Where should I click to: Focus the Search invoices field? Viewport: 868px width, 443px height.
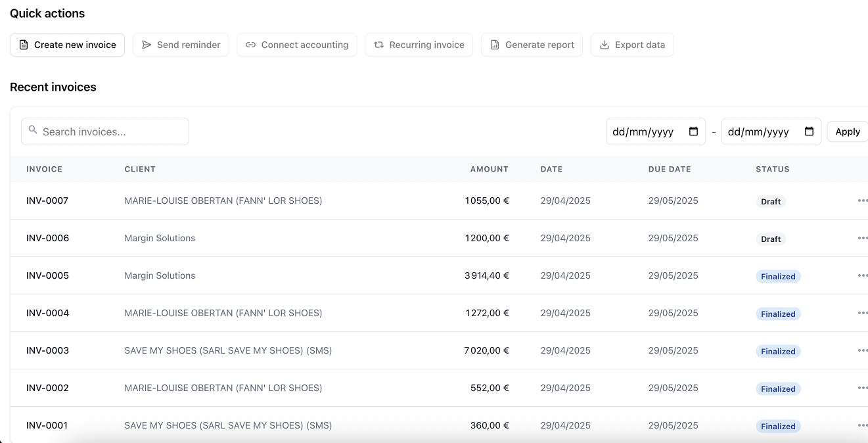pyautogui.click(x=105, y=131)
